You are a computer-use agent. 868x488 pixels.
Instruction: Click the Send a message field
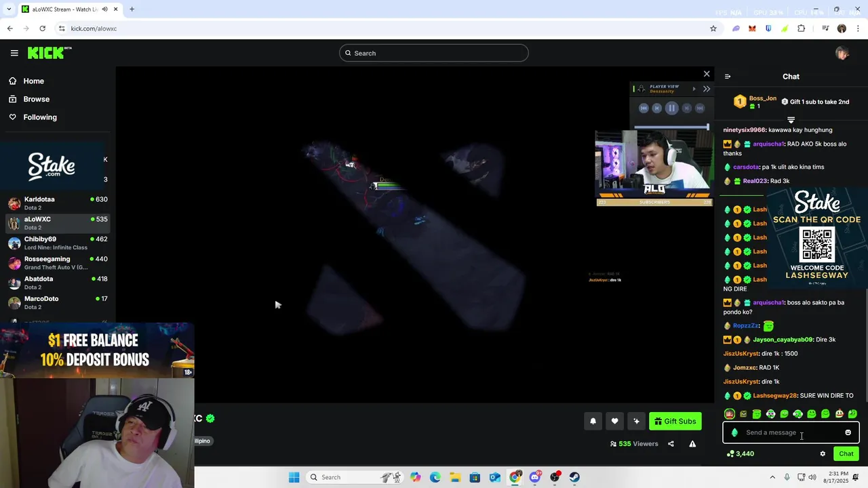791,432
